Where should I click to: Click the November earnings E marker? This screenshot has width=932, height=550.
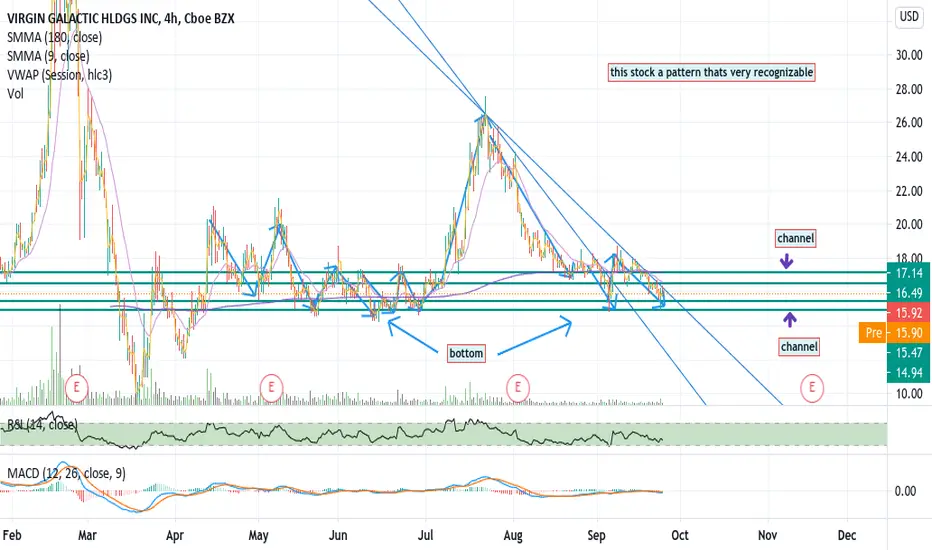[x=812, y=388]
